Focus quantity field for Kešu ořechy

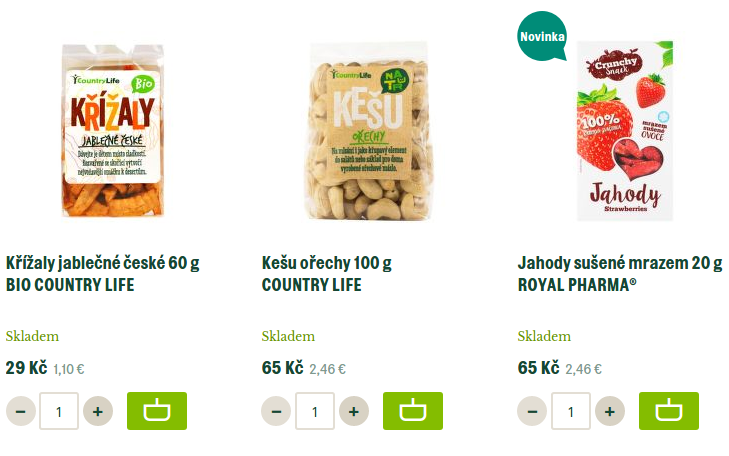click(315, 411)
